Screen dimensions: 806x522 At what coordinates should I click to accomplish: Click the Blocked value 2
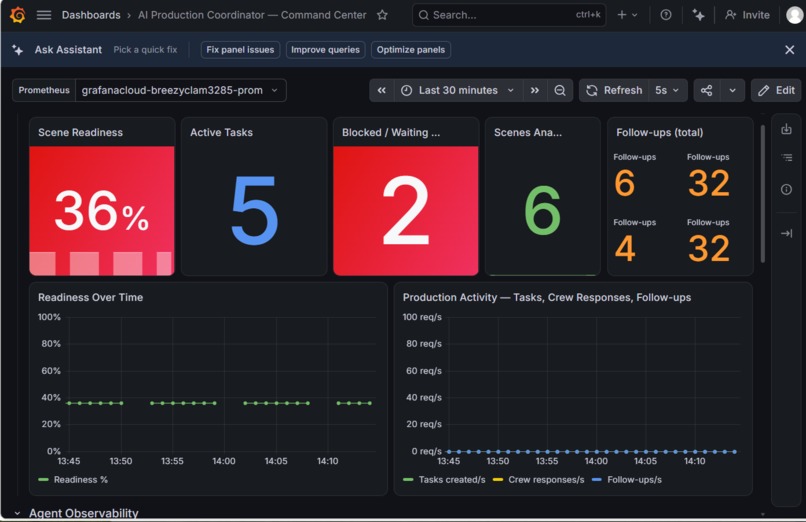(x=406, y=210)
